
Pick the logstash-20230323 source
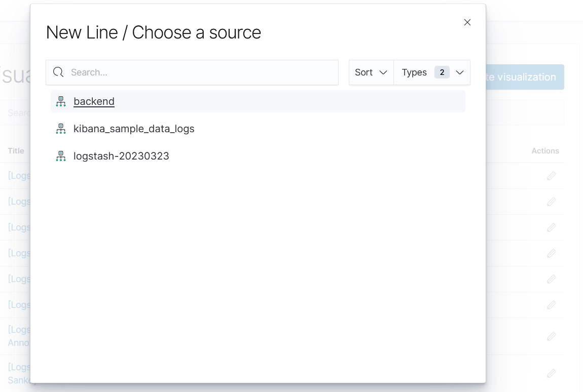point(121,156)
